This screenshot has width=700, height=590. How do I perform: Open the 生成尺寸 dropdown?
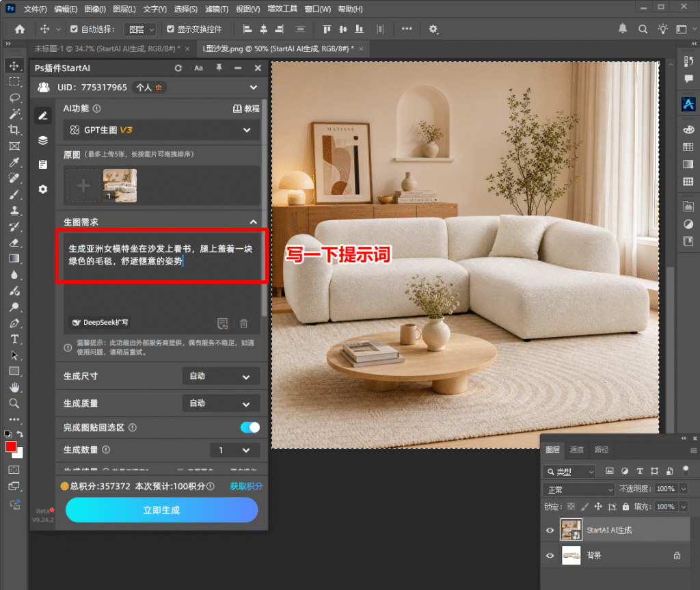221,376
